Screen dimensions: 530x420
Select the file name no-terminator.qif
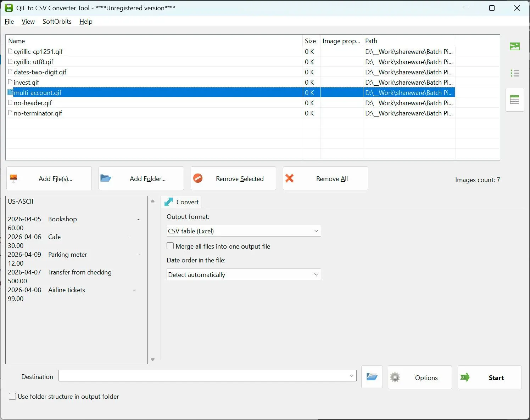click(x=38, y=113)
